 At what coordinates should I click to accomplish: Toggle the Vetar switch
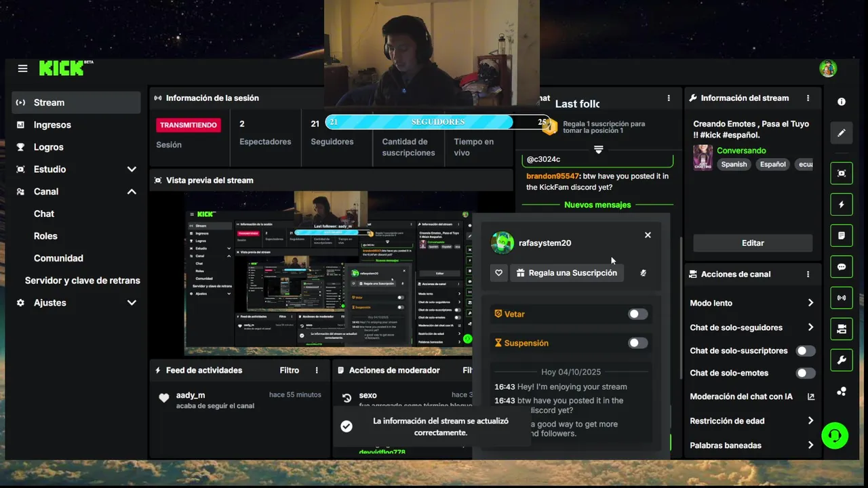[x=637, y=314]
